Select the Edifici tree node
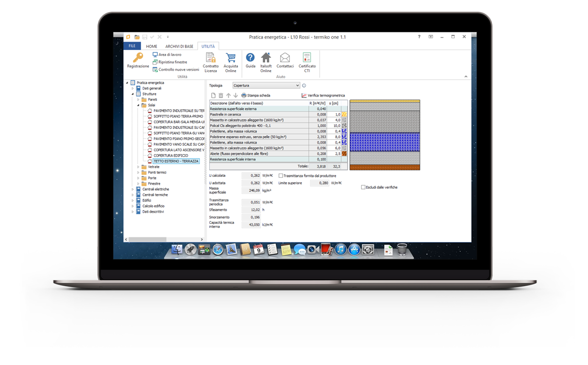 point(147,200)
